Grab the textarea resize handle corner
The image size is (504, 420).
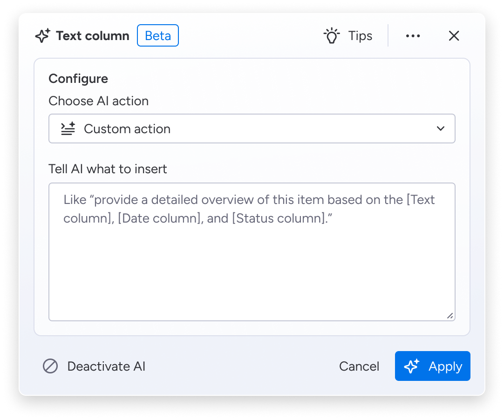[450, 316]
